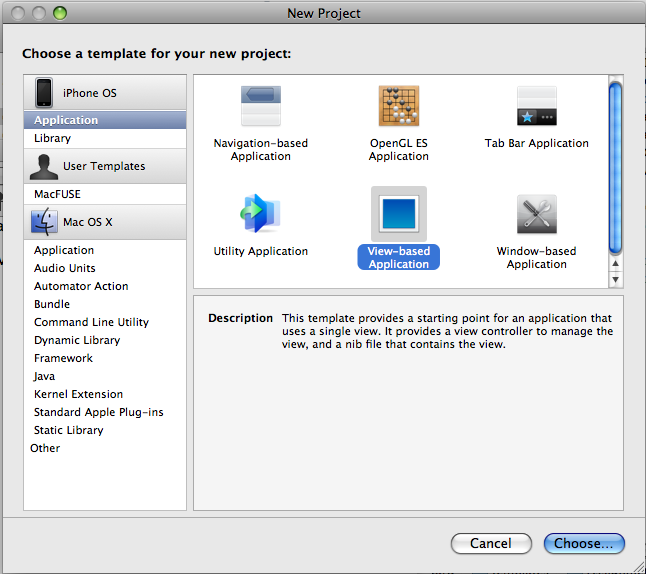The width and height of the screenshot is (646, 574).
Task: Select the View-based Application template icon
Action: tap(399, 213)
